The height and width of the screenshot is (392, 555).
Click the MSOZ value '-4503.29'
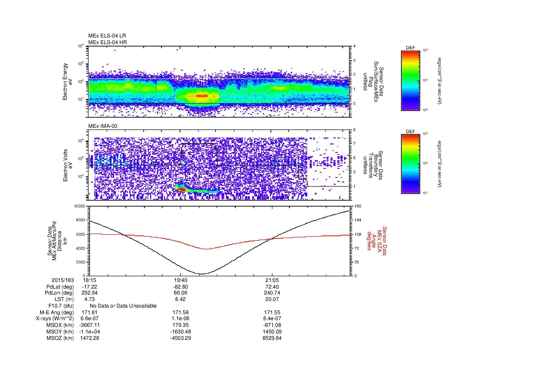coord(181,338)
